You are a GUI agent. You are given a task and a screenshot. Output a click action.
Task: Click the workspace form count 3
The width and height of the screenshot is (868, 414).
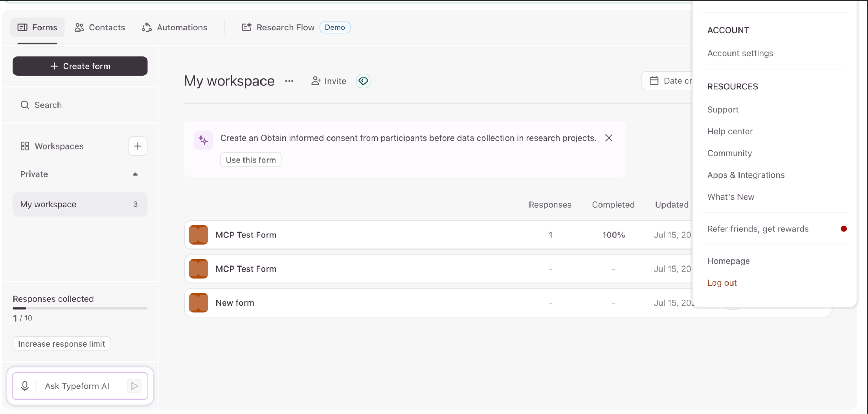tap(135, 204)
